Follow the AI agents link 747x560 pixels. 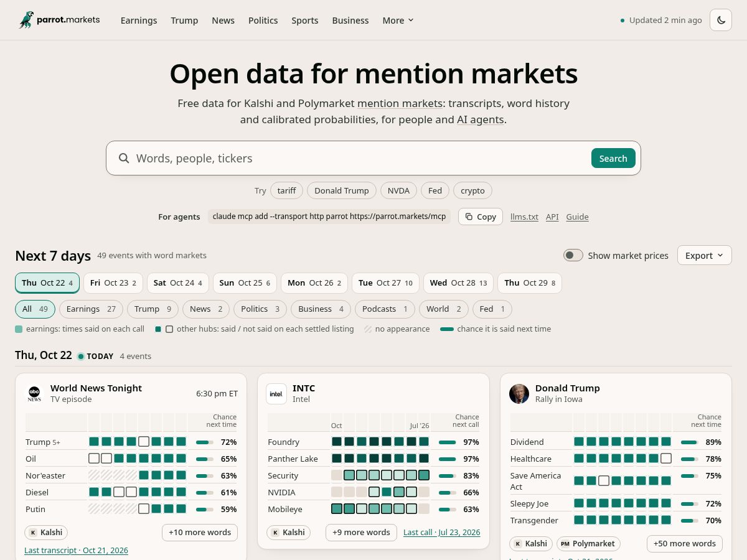(x=481, y=119)
